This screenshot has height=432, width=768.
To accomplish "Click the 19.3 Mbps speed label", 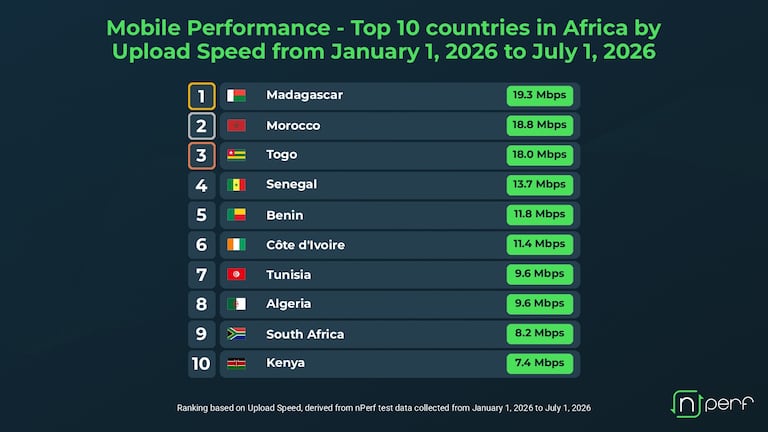I will 540,96.
